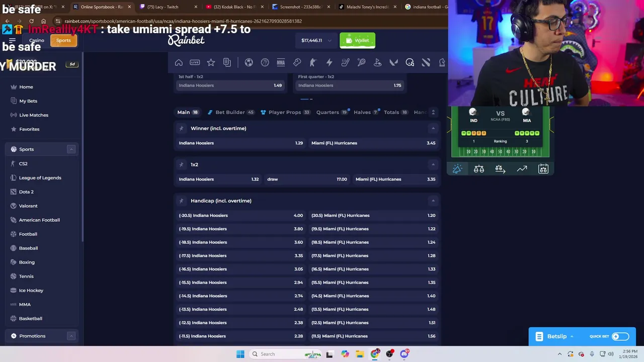Pin the 1x2 market
644x362 pixels.
point(181,164)
